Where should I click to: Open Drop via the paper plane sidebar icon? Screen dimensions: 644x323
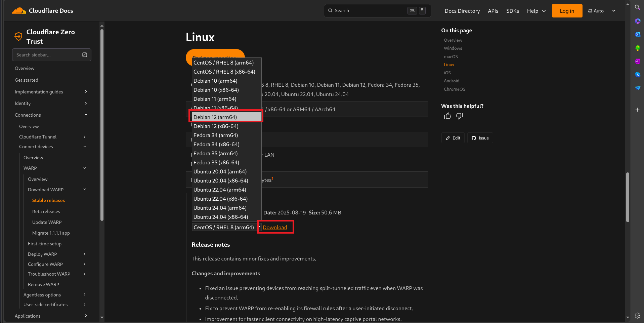637,88
